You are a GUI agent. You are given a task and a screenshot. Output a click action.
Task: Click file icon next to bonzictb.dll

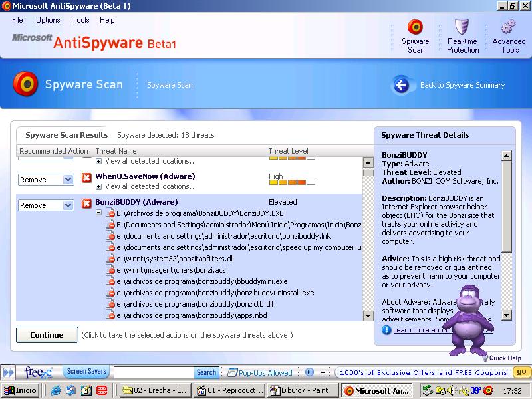[x=110, y=304]
